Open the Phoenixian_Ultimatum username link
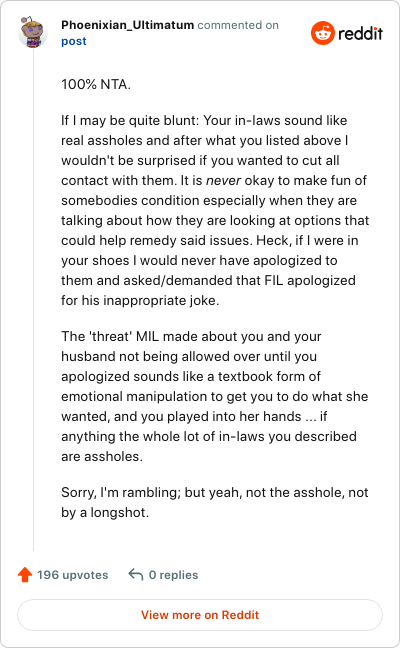This screenshot has width=400, height=648. (127, 25)
